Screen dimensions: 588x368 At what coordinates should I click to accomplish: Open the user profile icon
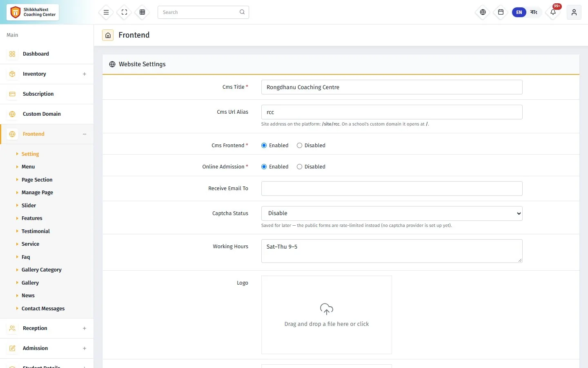pos(574,12)
